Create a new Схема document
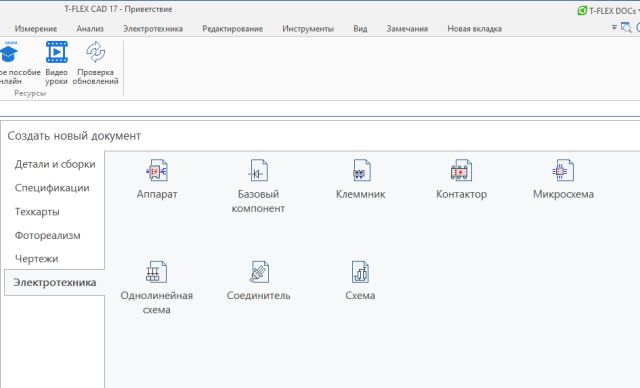Viewport: 640px width, 388px height. coord(360,282)
